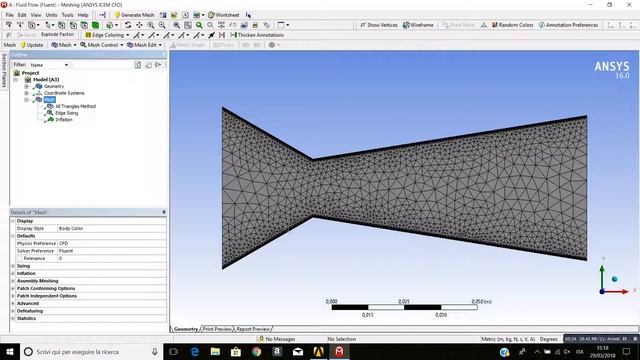Viewport: 640px width, 360px height.
Task: Click the Windows search box
Action: (91, 351)
